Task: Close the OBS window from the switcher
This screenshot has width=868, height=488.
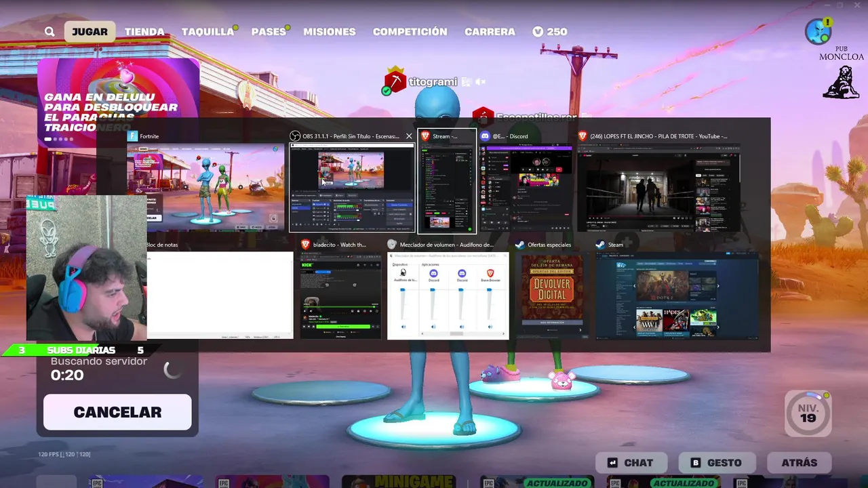Action: pos(409,136)
